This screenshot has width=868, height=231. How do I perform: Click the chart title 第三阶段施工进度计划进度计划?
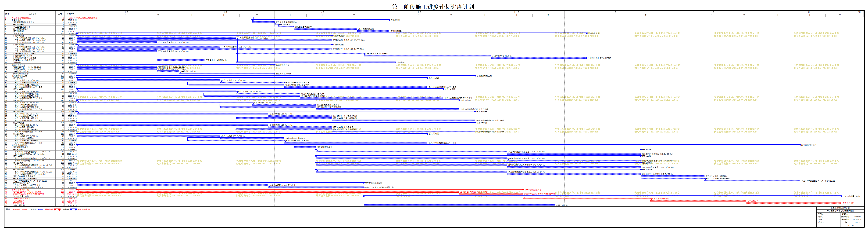click(433, 7)
